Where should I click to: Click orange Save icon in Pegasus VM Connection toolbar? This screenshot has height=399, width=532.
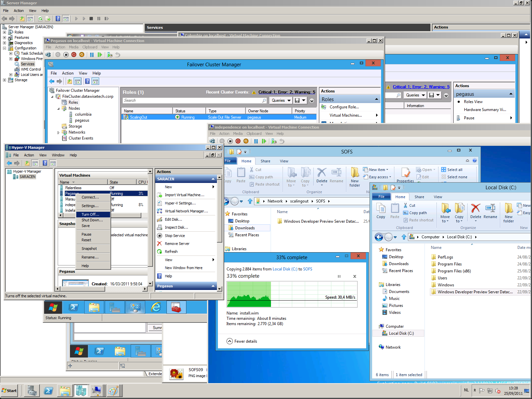(x=82, y=55)
